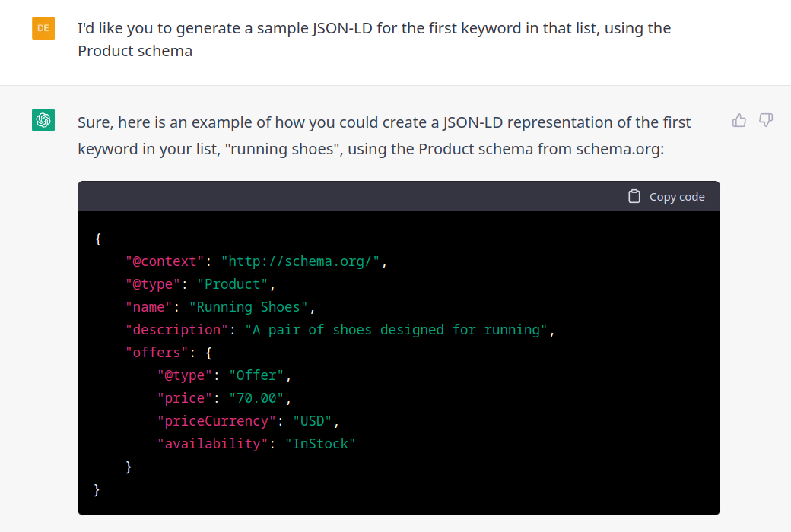The height and width of the screenshot is (532, 791).
Task: Click the user prompt about generating sample JSON-LD
Action: (x=374, y=40)
